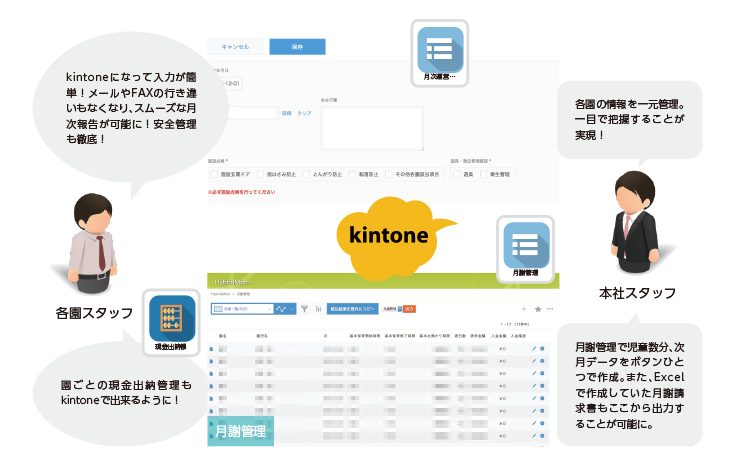Click the blue circle delete icon in the fourth row
Viewport: 730px width, 467px height.
[542, 386]
